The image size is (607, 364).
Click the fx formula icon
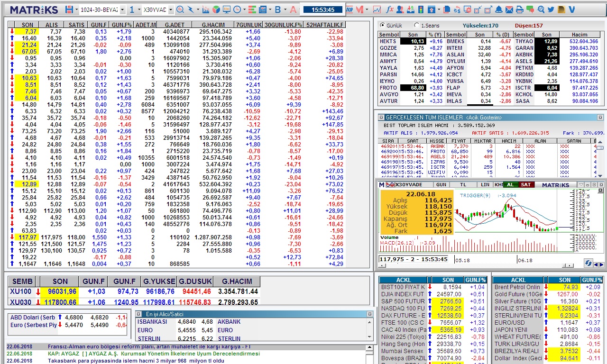pos(390,9)
